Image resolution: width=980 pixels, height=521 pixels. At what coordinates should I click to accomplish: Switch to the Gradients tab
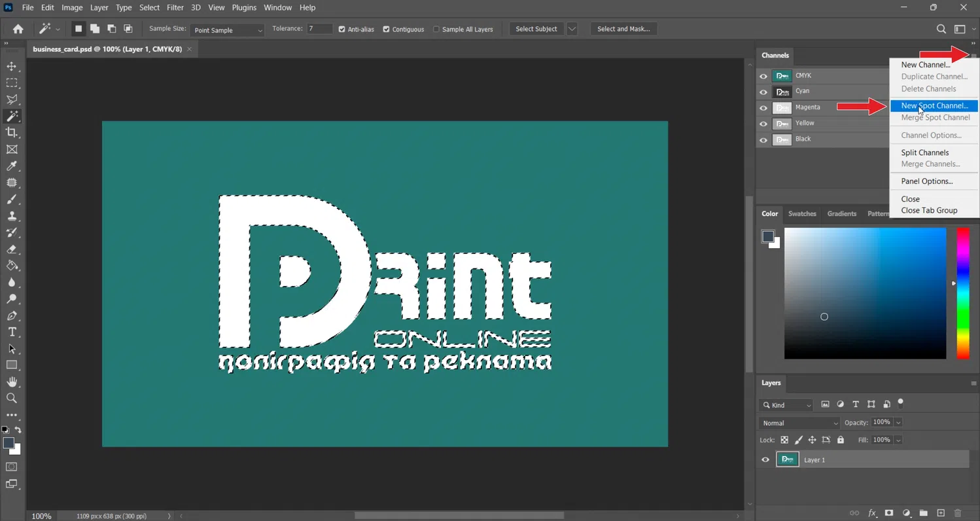pyautogui.click(x=841, y=214)
